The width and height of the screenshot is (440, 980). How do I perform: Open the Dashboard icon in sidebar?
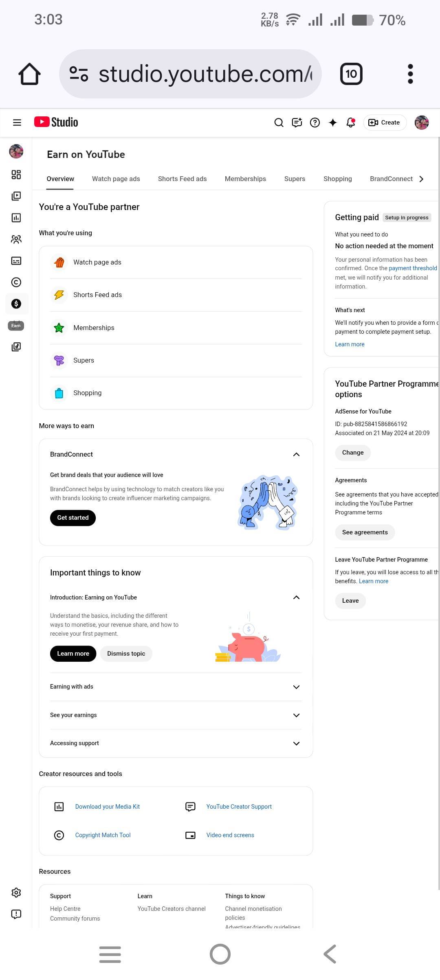(x=16, y=175)
